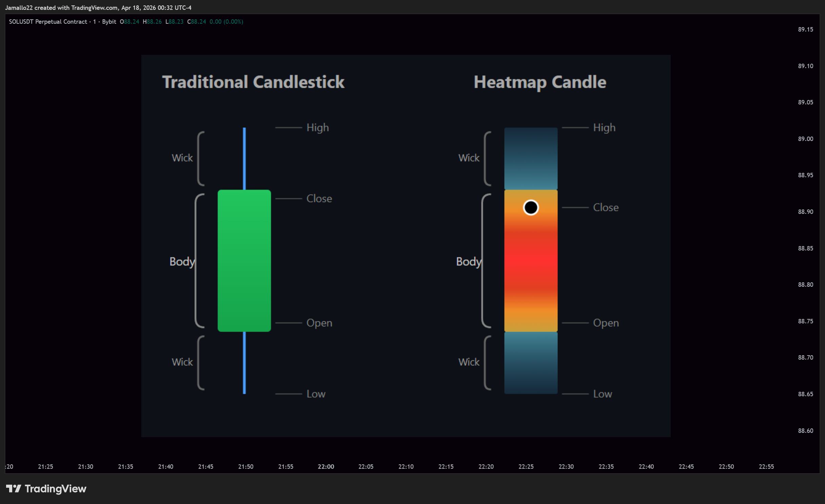The height and width of the screenshot is (504, 825).
Task: Click price 88.65 on the price axis
Action: click(805, 394)
